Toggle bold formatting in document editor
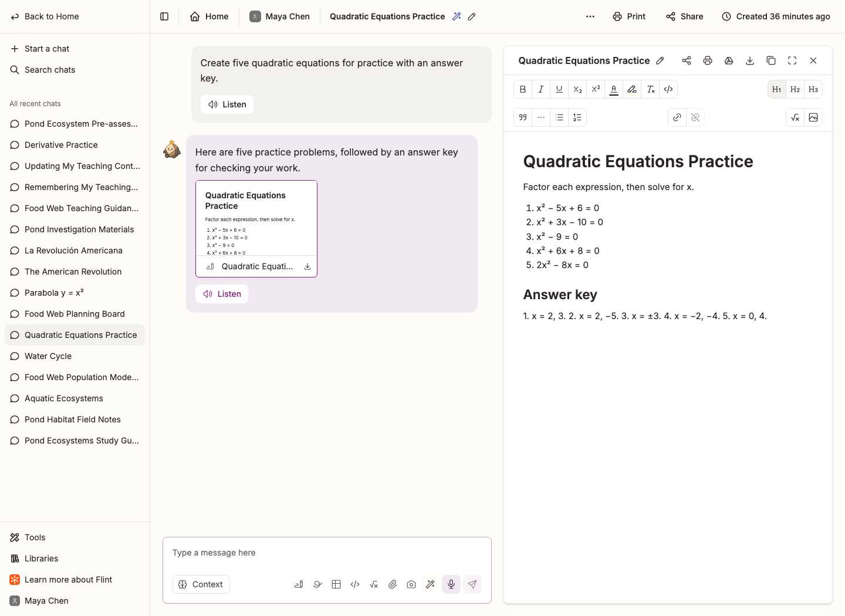The width and height of the screenshot is (845, 616). (523, 89)
